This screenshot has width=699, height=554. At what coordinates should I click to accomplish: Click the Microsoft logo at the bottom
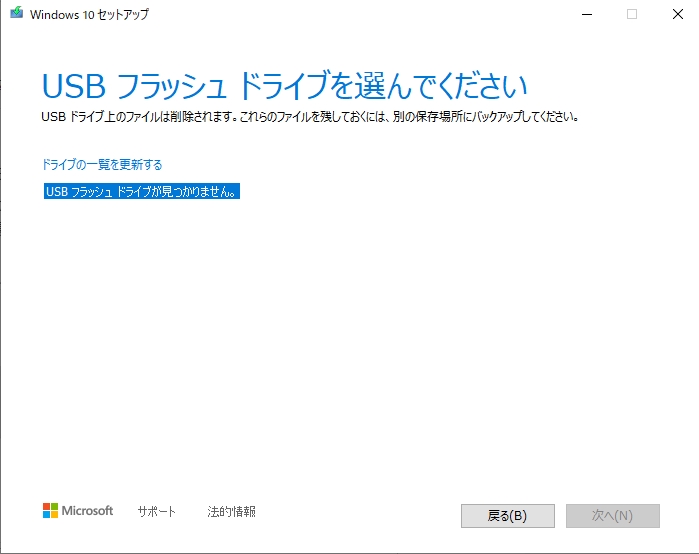pyautogui.click(x=78, y=511)
